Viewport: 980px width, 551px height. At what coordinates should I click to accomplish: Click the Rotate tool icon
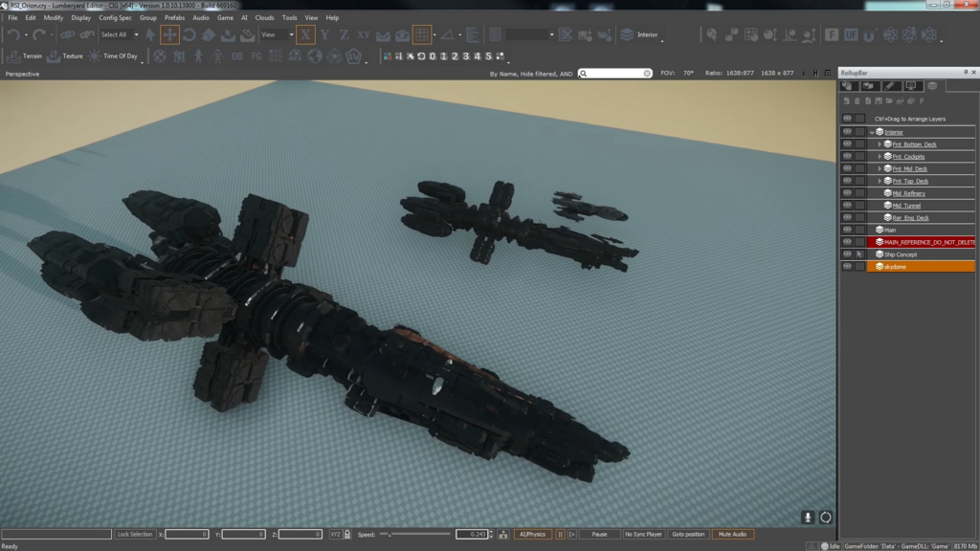(x=189, y=35)
